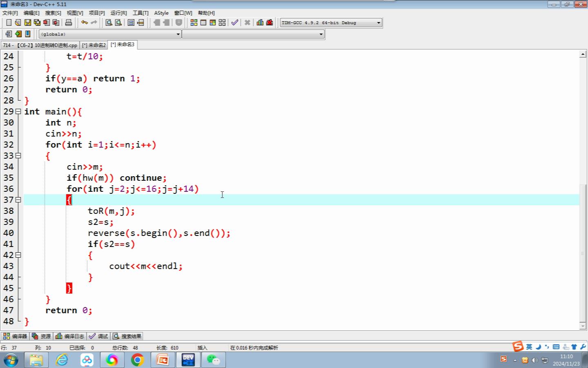Collapse the fold at line 33
The image size is (588, 368).
(x=18, y=156)
